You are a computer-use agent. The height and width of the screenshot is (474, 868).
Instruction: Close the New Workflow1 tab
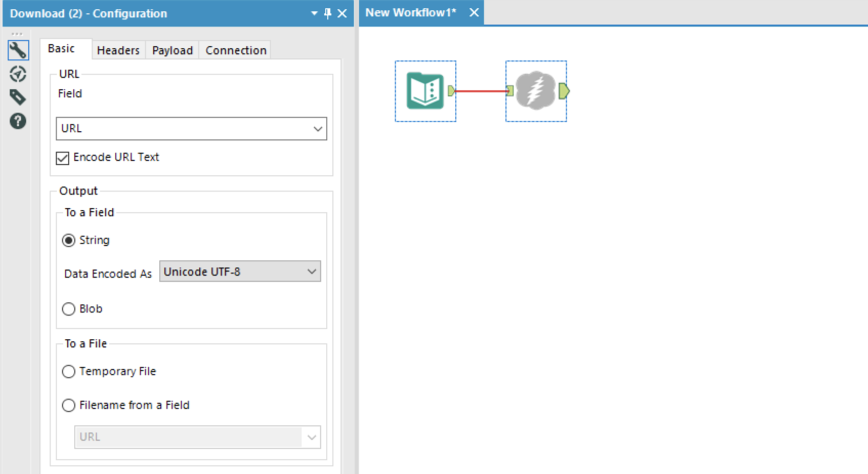pos(474,13)
